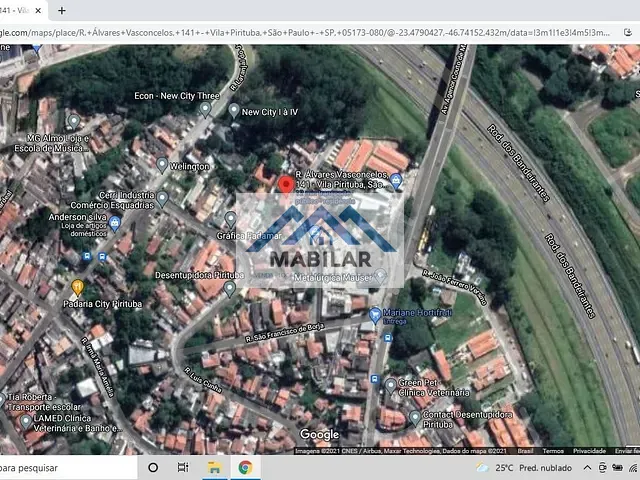Close the current Vila Pirituba browser tab
The height and width of the screenshot is (480, 640).
tap(38, 11)
